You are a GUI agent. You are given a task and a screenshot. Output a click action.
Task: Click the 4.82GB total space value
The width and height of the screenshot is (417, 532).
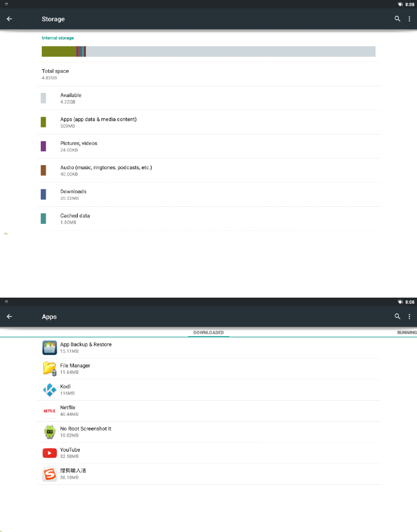click(x=49, y=78)
